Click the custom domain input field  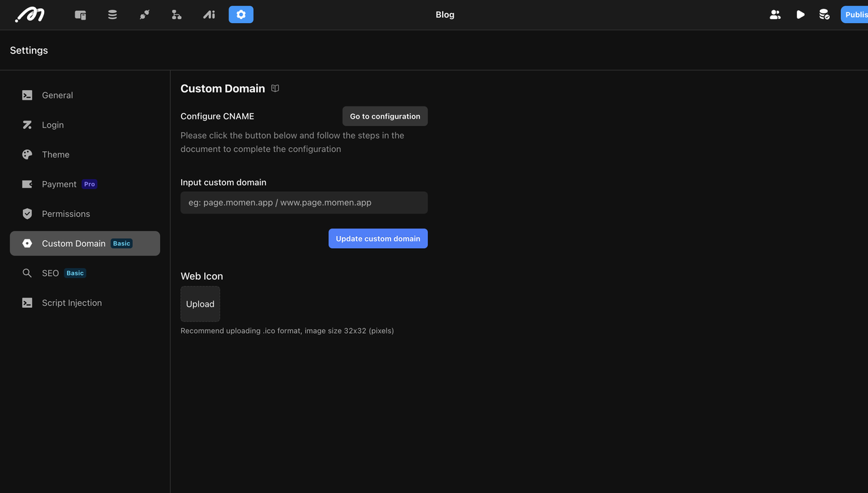click(304, 203)
